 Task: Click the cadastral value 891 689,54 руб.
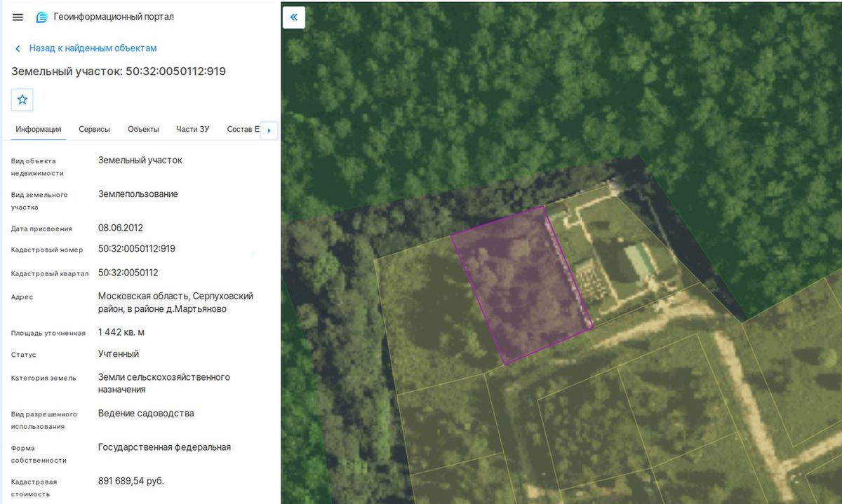[131, 481]
